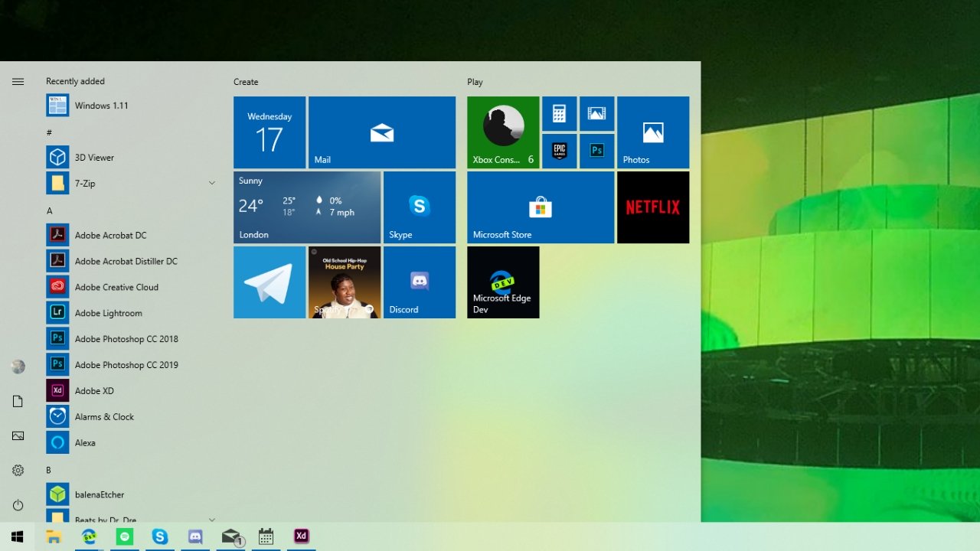This screenshot has height=551, width=980.
Task: Open the Photos tile
Action: pos(653,132)
